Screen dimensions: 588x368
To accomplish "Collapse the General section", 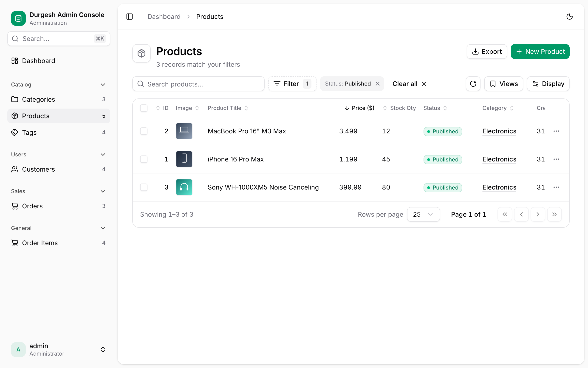I will 59,228.
